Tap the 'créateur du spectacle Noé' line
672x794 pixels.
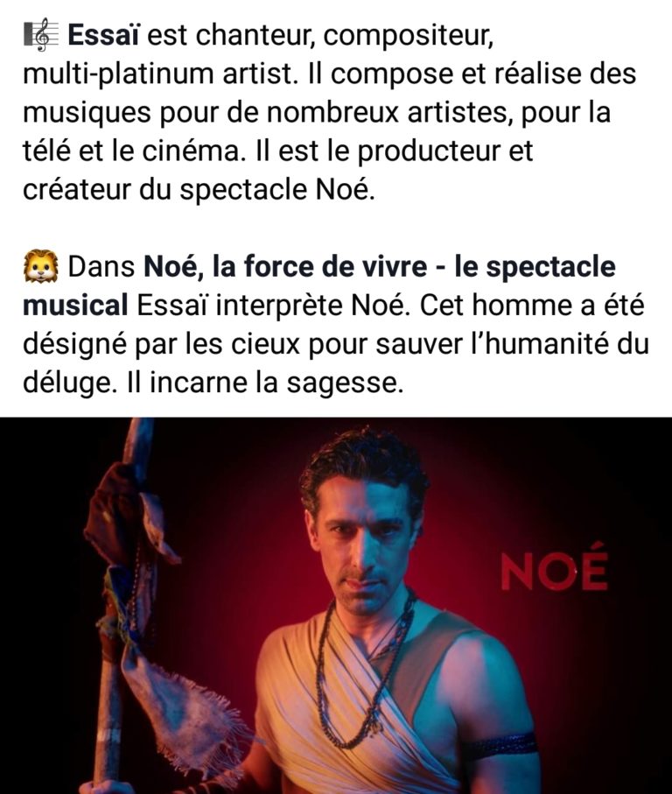[x=199, y=189]
